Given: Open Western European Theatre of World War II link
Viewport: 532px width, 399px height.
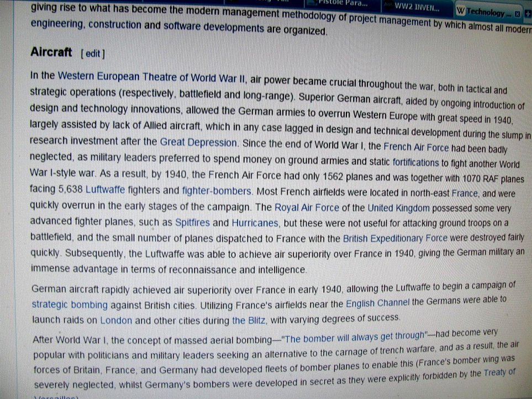Looking at the screenshot, I should (151, 77).
